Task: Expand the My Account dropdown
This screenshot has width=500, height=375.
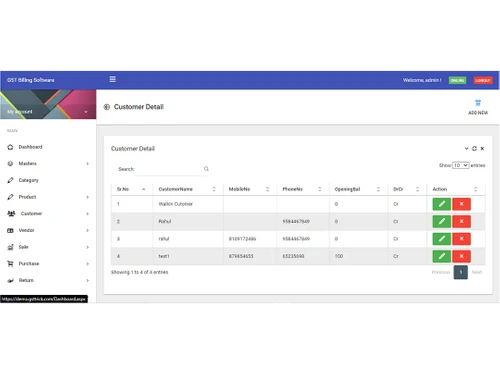Action: (86, 112)
